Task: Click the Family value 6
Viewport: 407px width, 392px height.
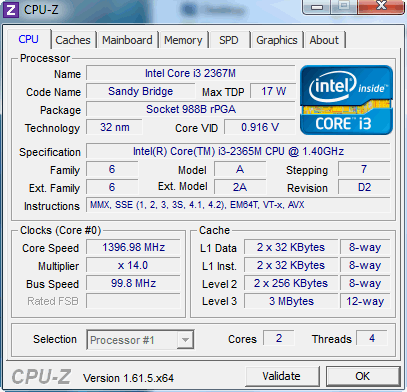Action: point(112,169)
